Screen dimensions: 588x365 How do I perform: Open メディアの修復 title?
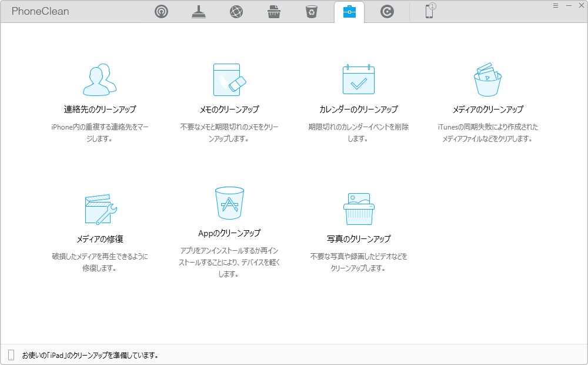tap(100, 239)
